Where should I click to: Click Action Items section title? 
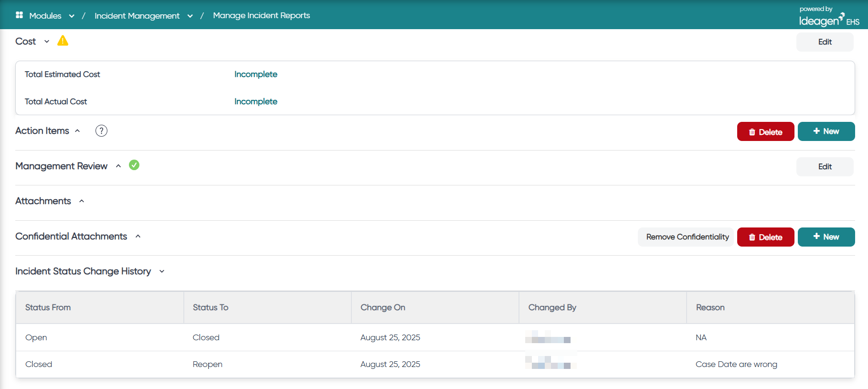click(42, 130)
